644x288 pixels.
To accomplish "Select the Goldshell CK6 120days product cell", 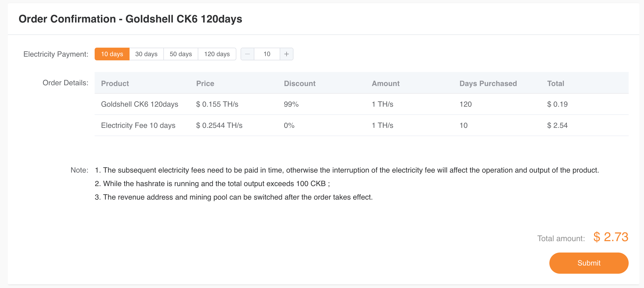I will coord(140,104).
